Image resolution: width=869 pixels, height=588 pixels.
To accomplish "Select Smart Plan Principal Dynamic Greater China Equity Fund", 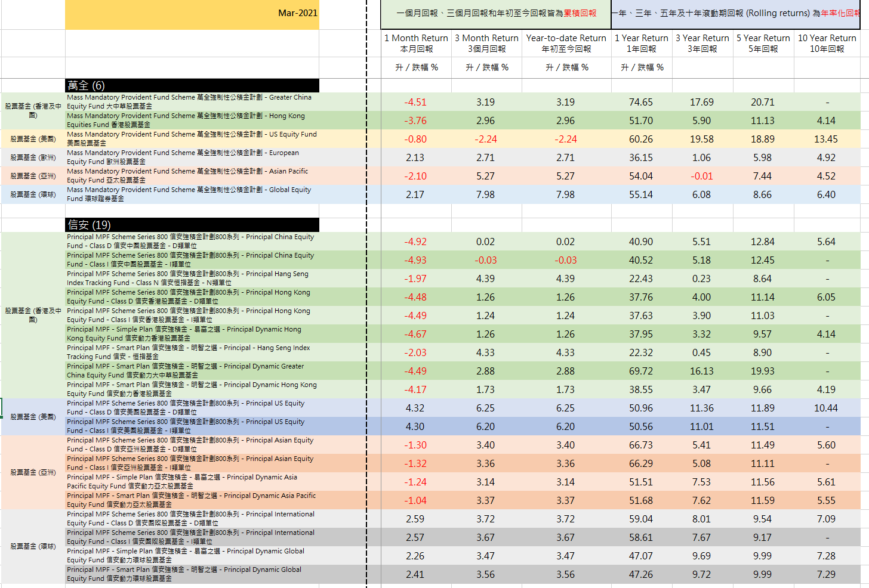I will (192, 371).
